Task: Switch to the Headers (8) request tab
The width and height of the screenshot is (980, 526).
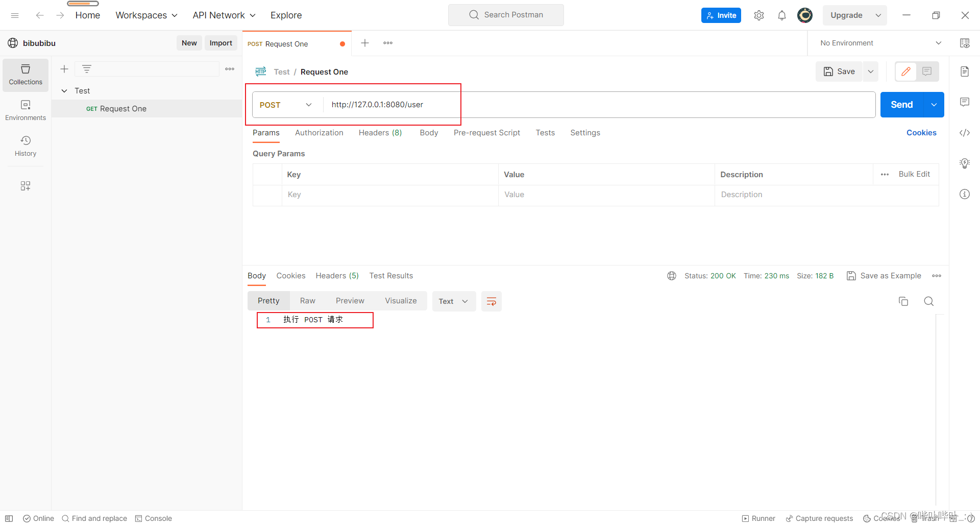Action: [x=380, y=133]
